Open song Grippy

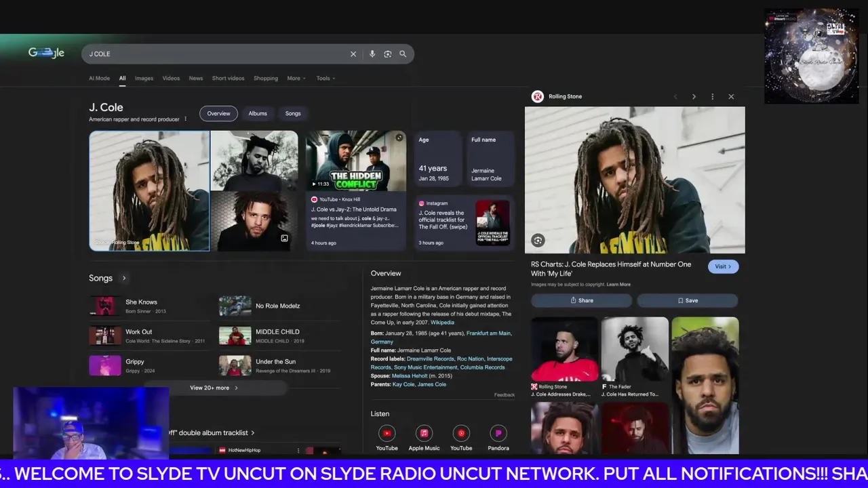(149, 365)
